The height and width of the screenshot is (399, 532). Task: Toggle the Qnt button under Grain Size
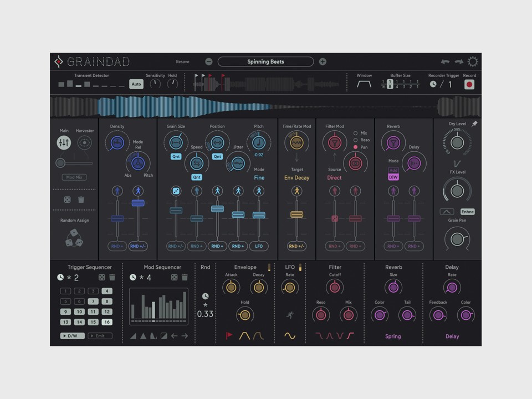[x=176, y=156]
